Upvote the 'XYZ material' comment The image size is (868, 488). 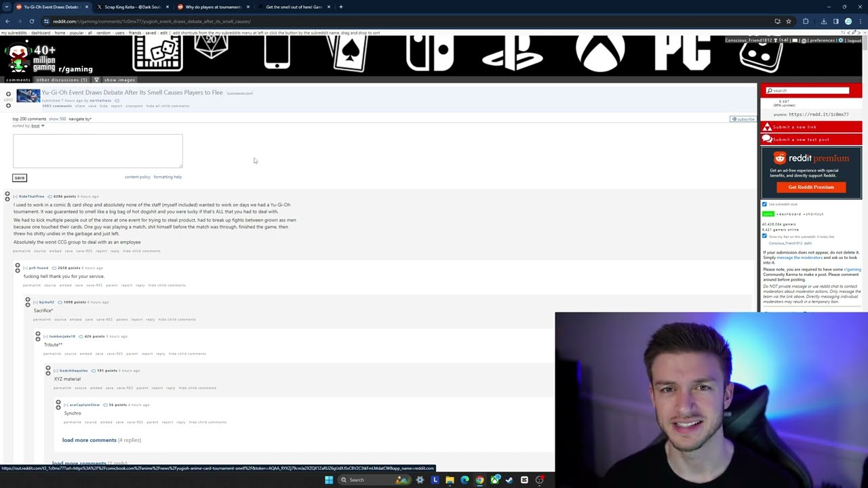pyautogui.click(x=48, y=368)
